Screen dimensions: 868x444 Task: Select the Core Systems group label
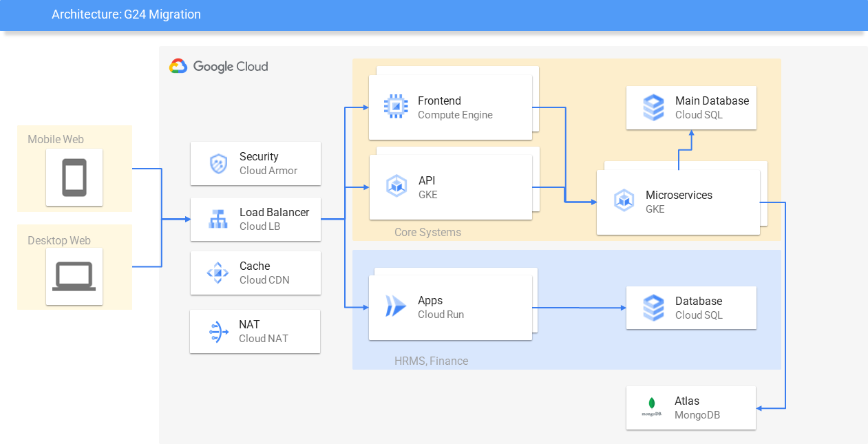click(x=427, y=232)
